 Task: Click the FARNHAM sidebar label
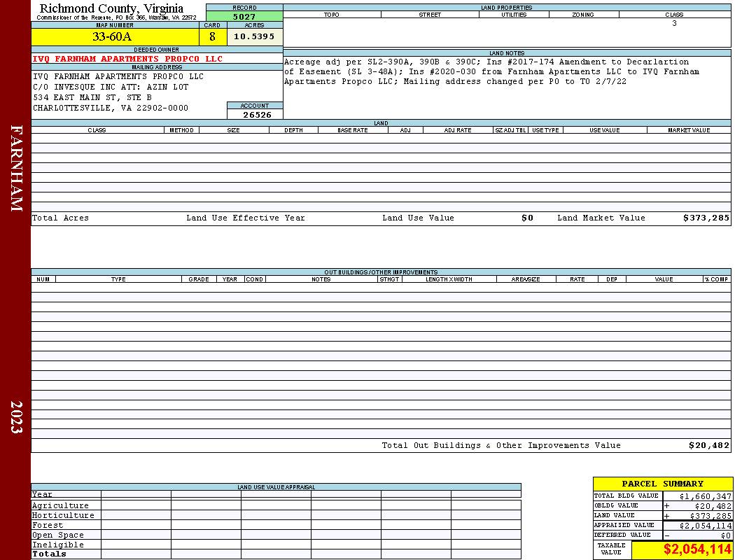[x=16, y=168]
